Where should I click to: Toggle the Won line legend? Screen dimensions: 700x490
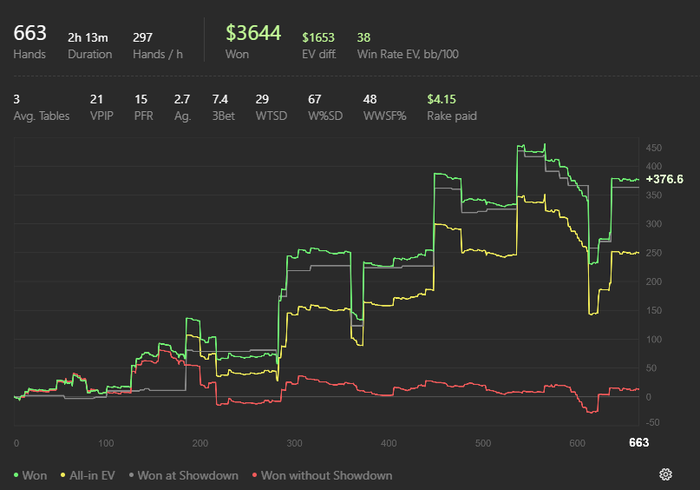[x=30, y=475]
